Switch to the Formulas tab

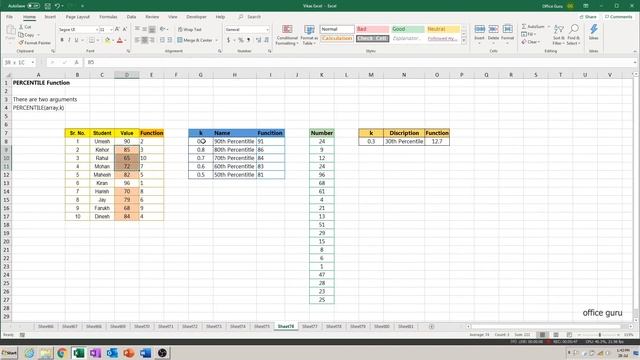(108, 17)
